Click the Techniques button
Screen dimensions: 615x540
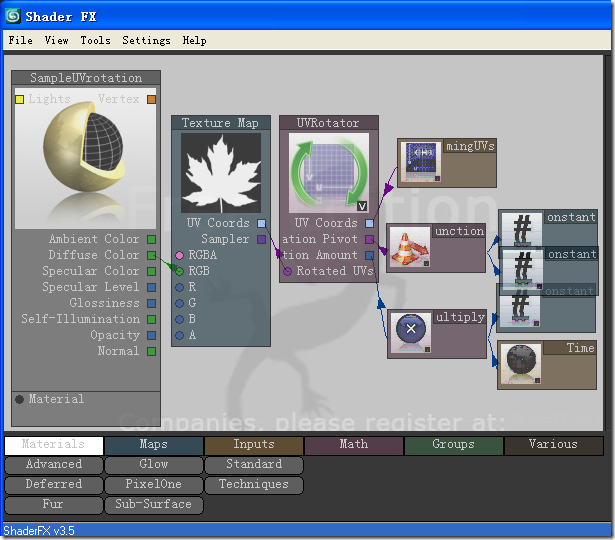coord(254,485)
